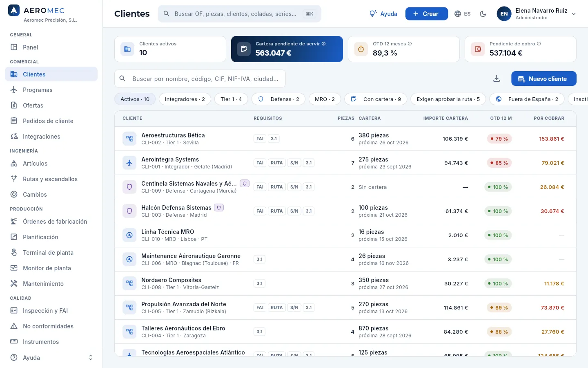Image resolution: width=588 pixels, height=368 pixels.
Task: Toggle the Activos · 10 filter chip
Action: pos(135,99)
